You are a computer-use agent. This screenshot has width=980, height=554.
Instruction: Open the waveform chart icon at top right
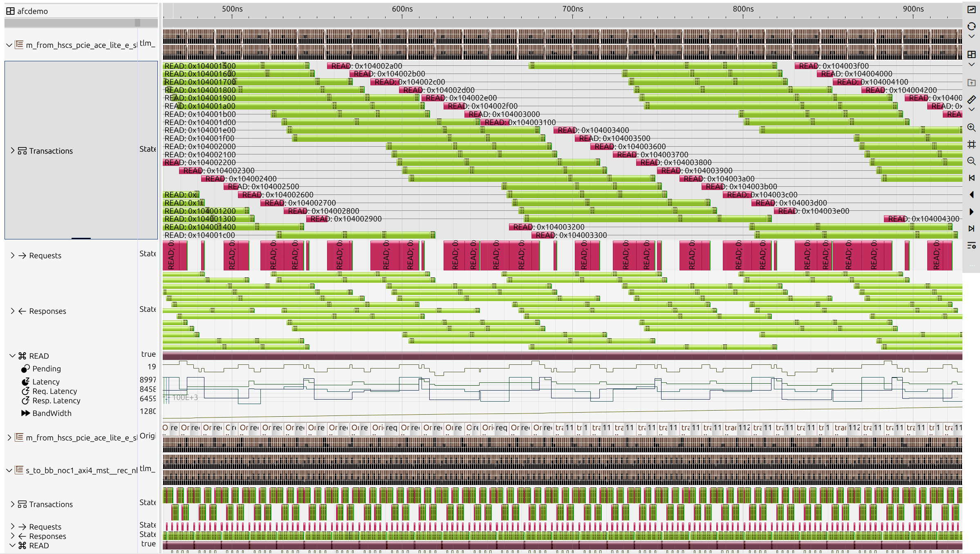(x=971, y=10)
